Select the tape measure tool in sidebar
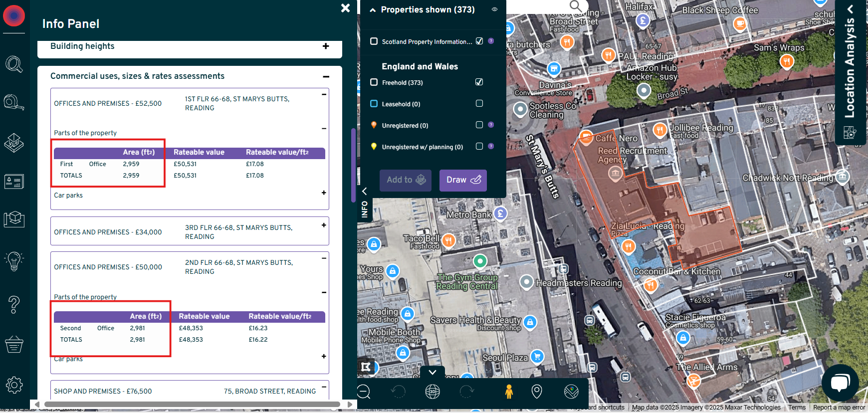Viewport: 868px width, 413px height. 14,102
